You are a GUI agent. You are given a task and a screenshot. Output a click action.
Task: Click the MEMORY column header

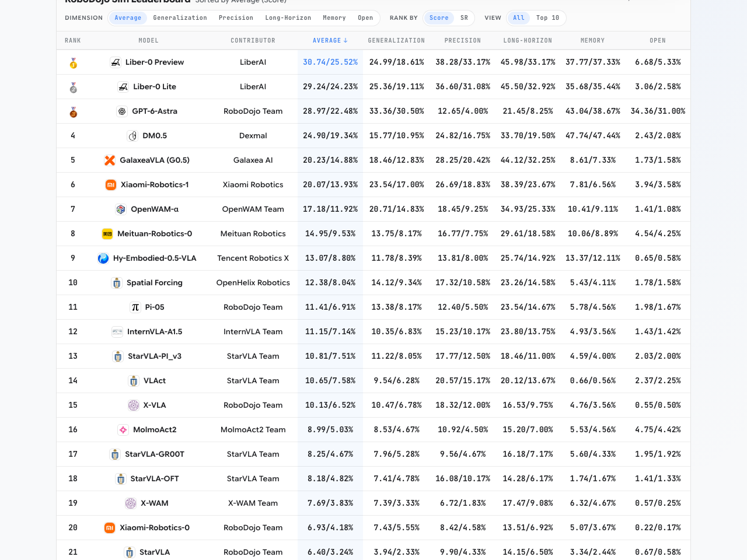[592, 41]
